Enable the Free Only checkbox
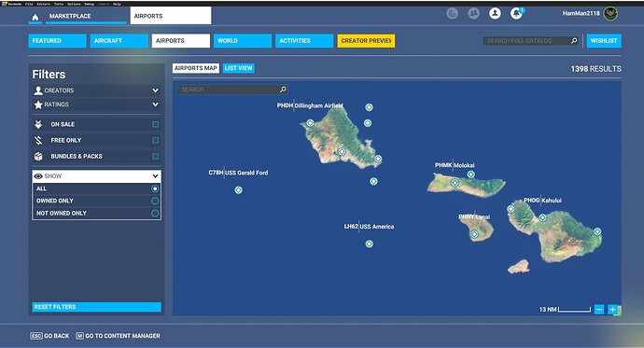The height and width of the screenshot is (348, 644). 155,140
